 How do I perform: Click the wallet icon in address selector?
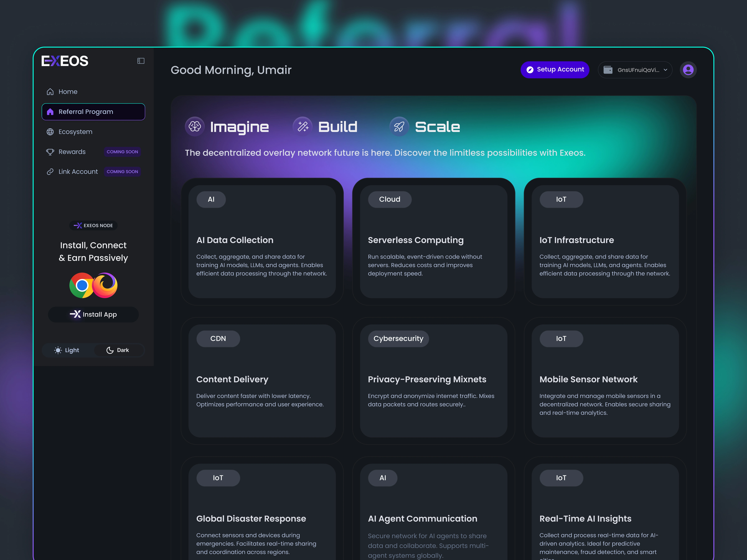coord(608,70)
